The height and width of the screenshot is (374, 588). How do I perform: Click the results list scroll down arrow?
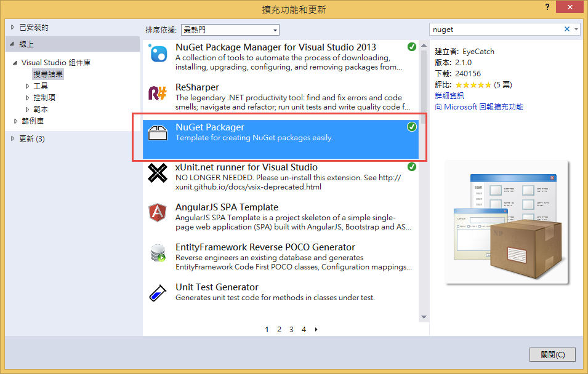424,317
